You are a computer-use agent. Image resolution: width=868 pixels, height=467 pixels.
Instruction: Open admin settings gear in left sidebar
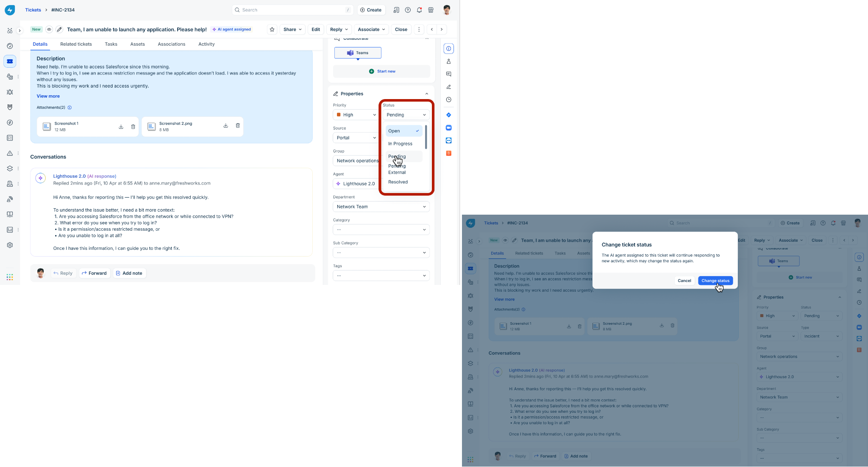[x=10, y=245]
